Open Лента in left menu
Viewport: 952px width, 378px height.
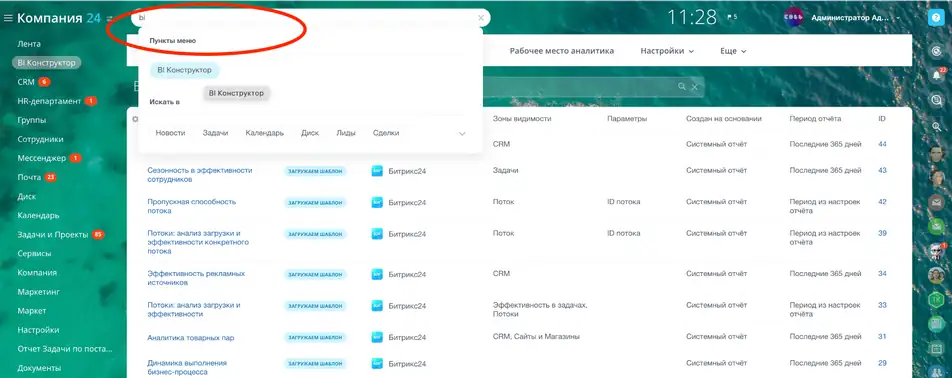point(29,44)
